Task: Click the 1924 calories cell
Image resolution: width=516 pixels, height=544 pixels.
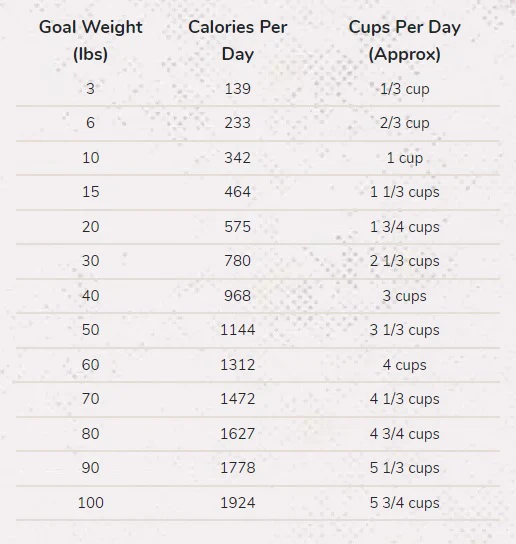Action: click(x=238, y=503)
